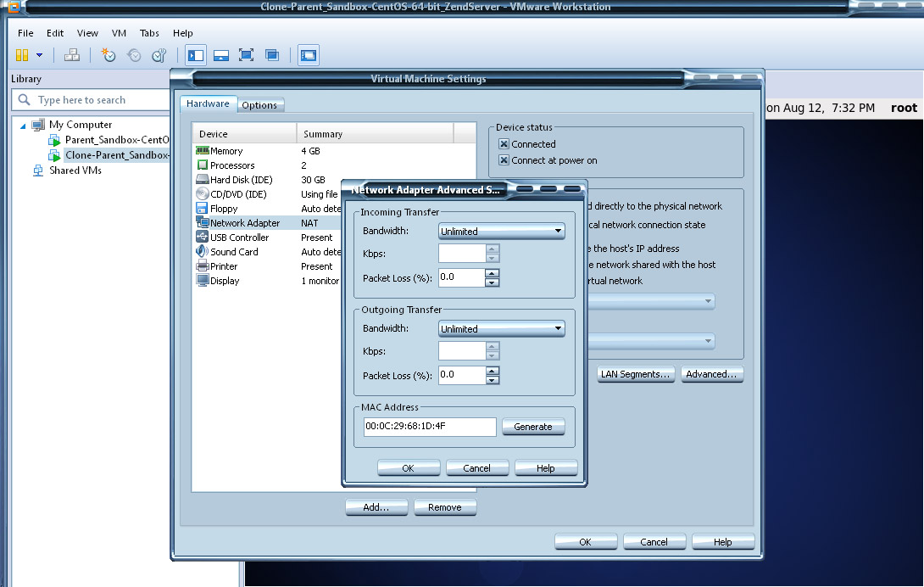Select Parent_Sandbox-CentOS VM in the library tree
The width and height of the screenshot is (924, 587).
coord(109,140)
